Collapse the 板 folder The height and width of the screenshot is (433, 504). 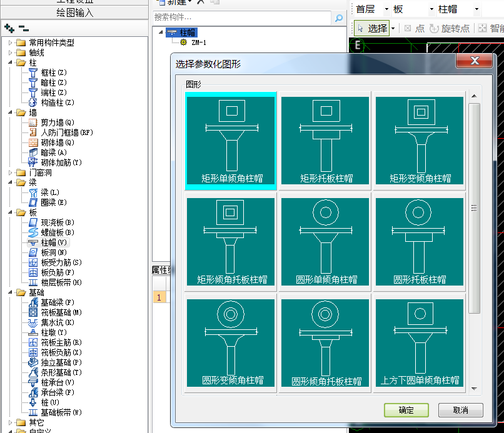coord(10,212)
